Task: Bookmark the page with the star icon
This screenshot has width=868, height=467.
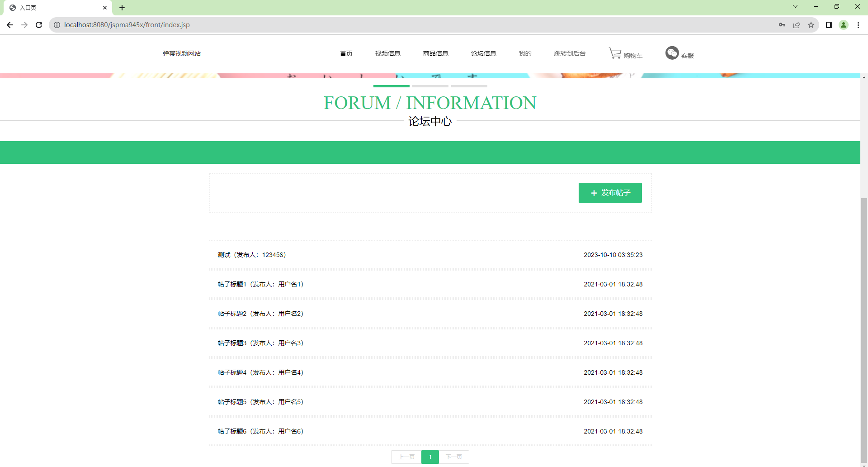Action: [811, 25]
